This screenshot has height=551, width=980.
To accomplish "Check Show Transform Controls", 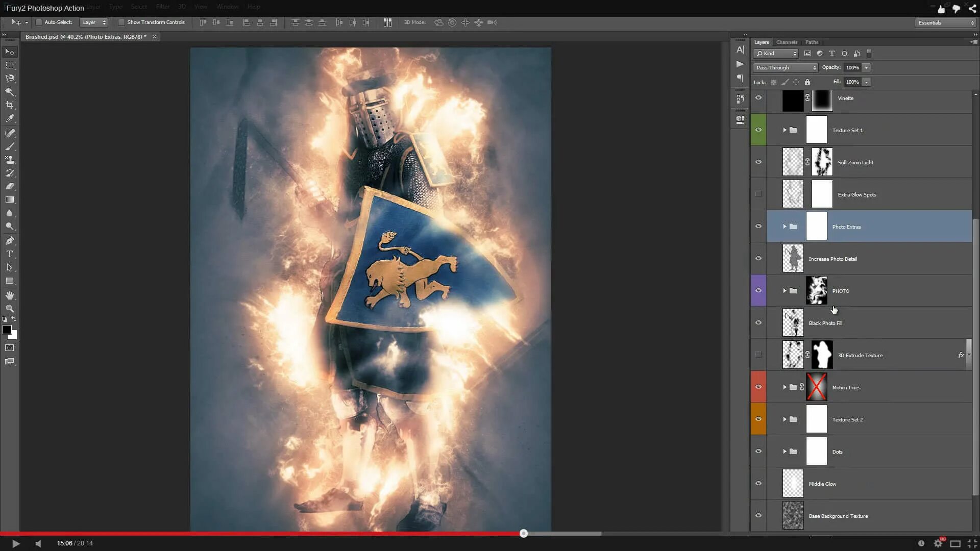I will pyautogui.click(x=121, y=22).
